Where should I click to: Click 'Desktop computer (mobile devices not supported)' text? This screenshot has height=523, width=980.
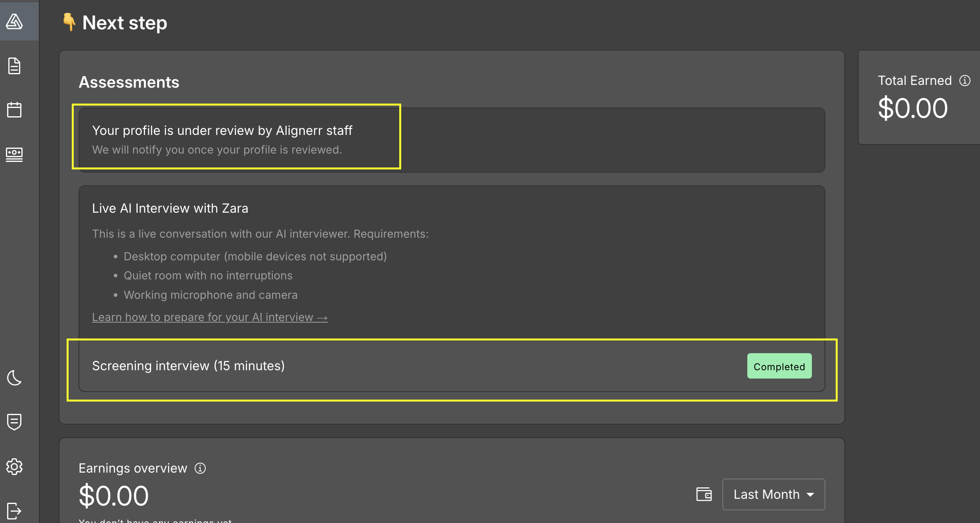[255, 256]
